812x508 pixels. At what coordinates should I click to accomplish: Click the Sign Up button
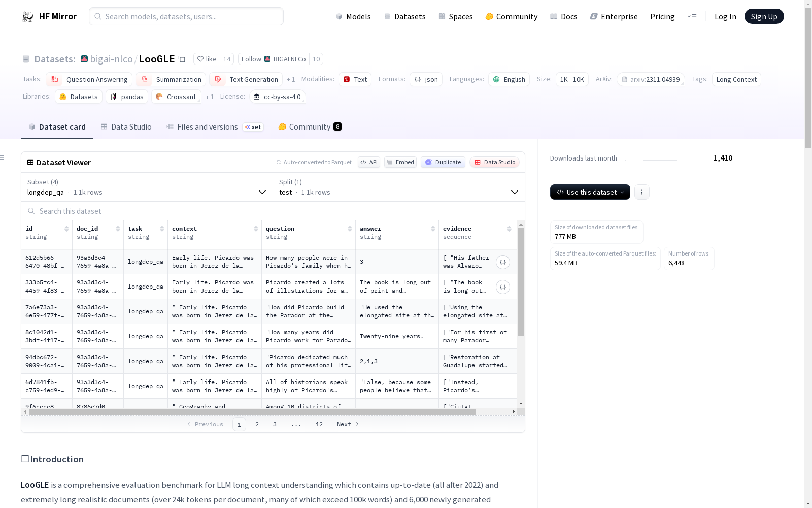pyautogui.click(x=764, y=16)
